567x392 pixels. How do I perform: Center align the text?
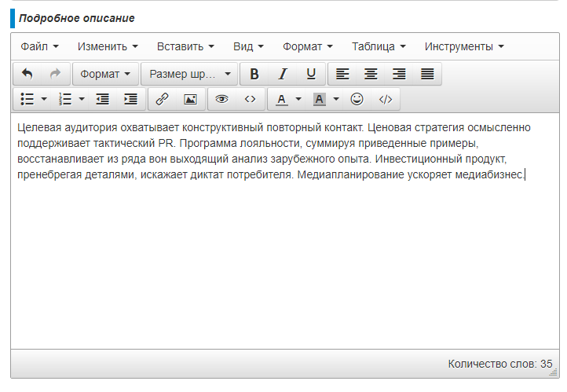[x=371, y=74]
